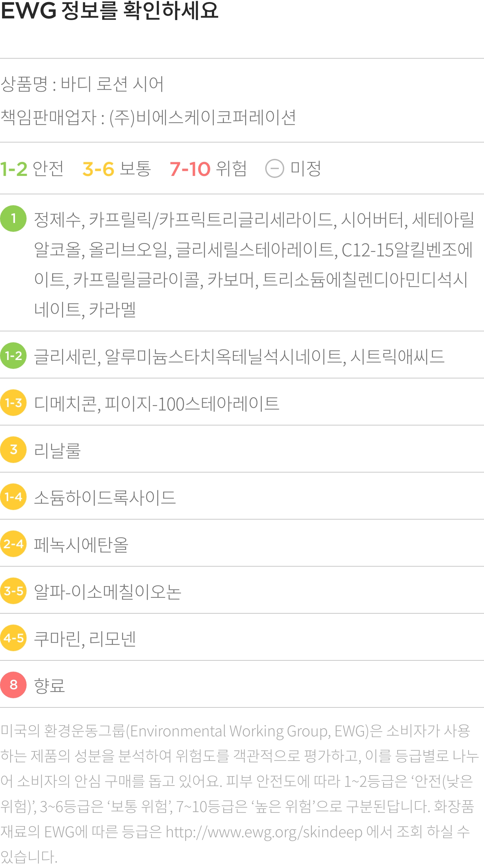Image resolution: width=484 pixels, height=868 pixels.
Task: Click the 소듐하이드록사이드 ingredient
Action: pos(105,497)
